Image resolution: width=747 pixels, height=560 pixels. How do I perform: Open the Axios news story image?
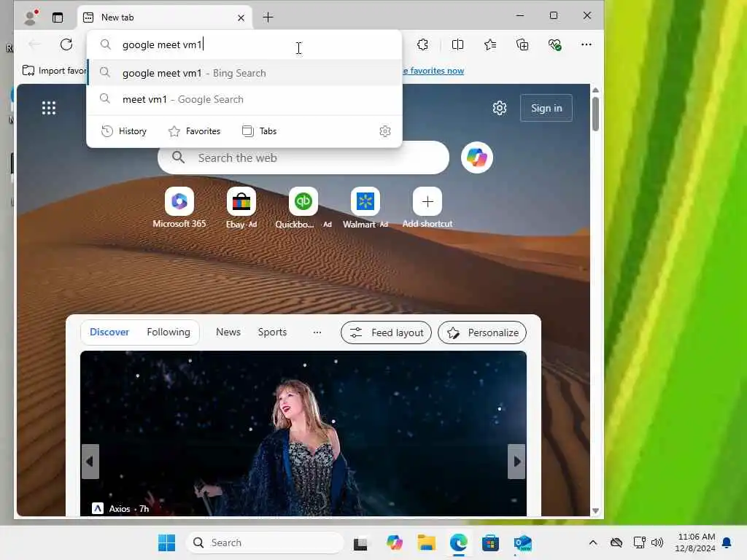pyautogui.click(x=303, y=433)
